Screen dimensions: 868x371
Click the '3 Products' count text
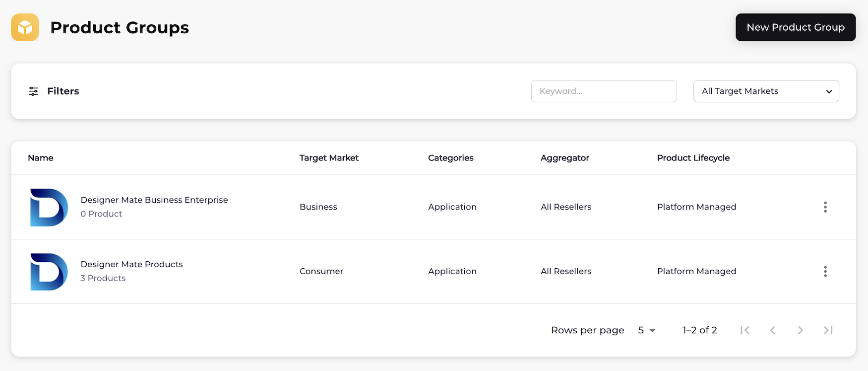(103, 279)
